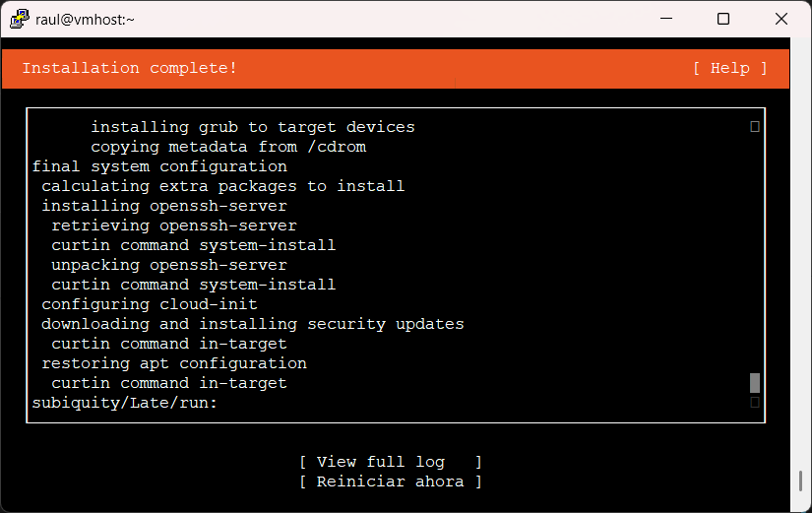Maximize the PuTTY terminal window
Viewport: 812px width, 513px height.
(x=723, y=19)
